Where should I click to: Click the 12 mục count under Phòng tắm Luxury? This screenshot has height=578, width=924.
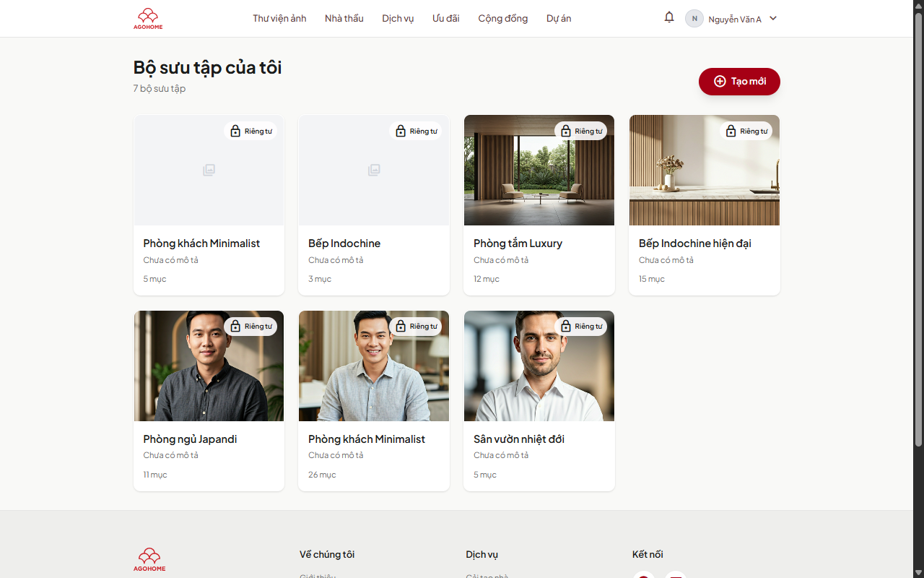tap(487, 279)
